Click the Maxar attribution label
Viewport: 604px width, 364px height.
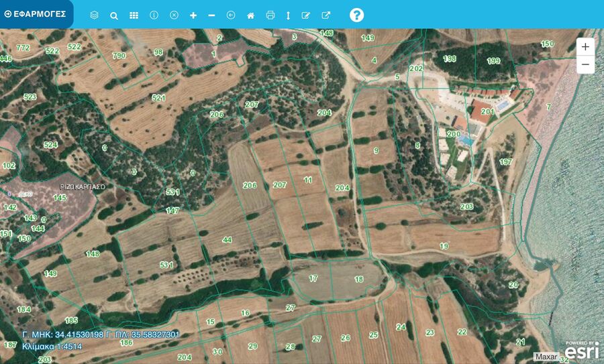tap(546, 357)
